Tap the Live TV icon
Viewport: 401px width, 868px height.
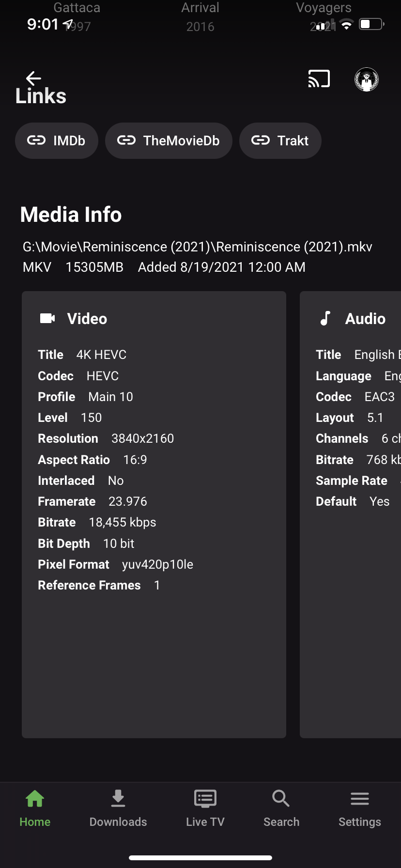click(205, 798)
